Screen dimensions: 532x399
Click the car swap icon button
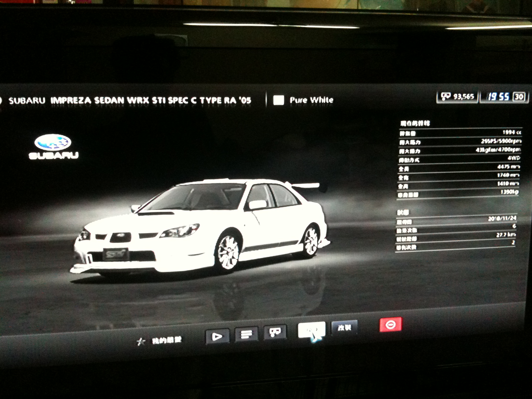point(275,332)
